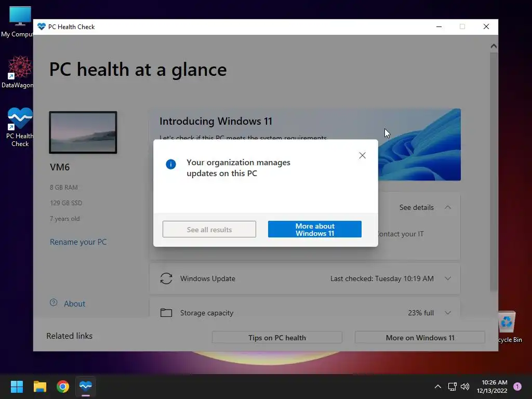Click the Windows Update label
Image resolution: width=532 pixels, height=399 pixels.
pyautogui.click(x=208, y=278)
